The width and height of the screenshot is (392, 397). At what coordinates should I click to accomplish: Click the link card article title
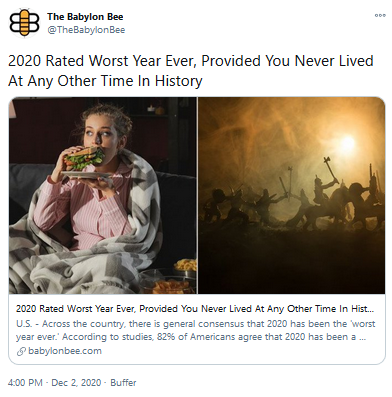[195, 309]
